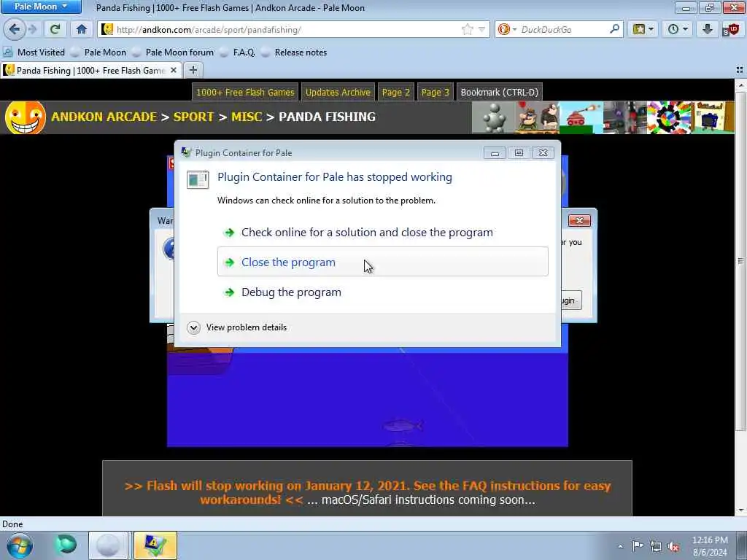
Task: Click the search magnifier icon
Action: click(614, 29)
